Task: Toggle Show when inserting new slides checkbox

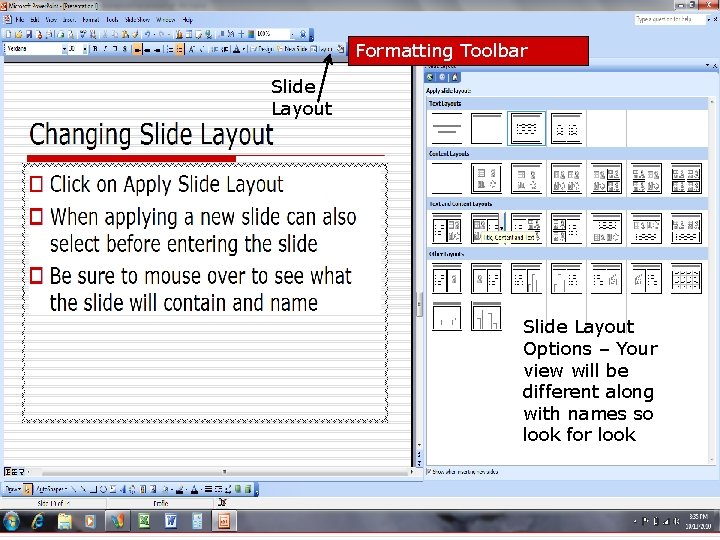Action: coord(429,472)
